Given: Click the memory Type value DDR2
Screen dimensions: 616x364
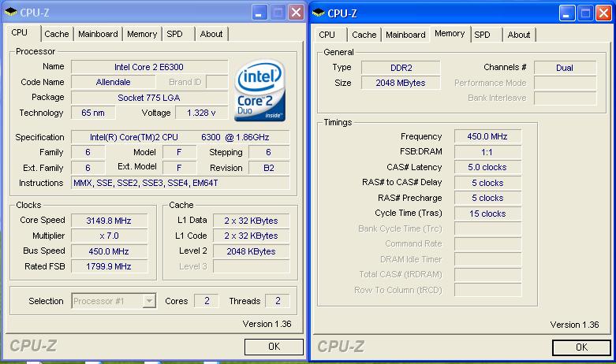Looking at the screenshot, I should point(401,68).
